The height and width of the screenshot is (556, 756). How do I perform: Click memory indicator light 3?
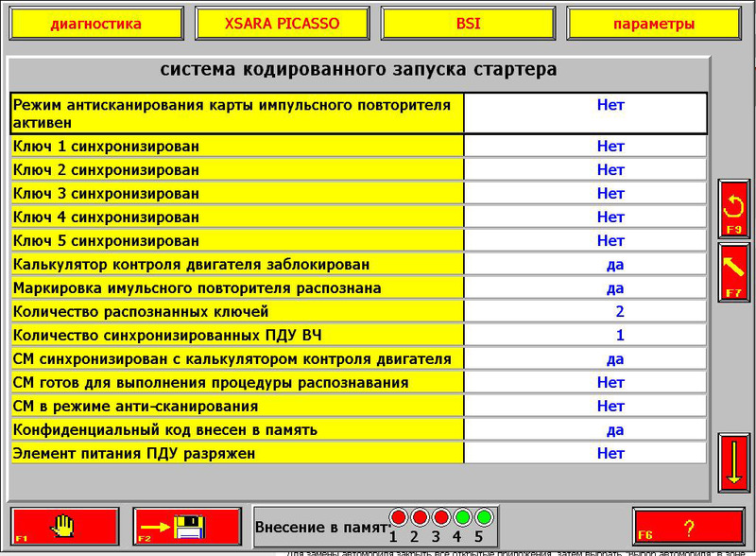tap(441, 517)
